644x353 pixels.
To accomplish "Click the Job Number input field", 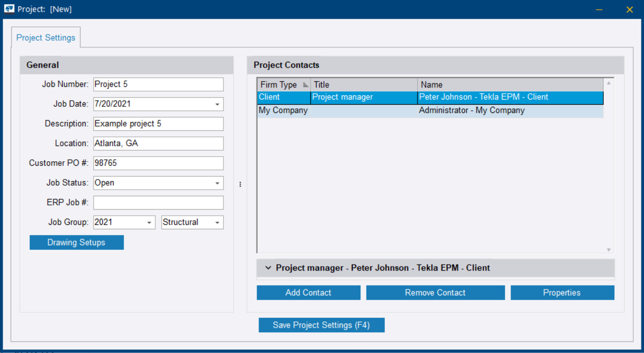I will pos(158,84).
